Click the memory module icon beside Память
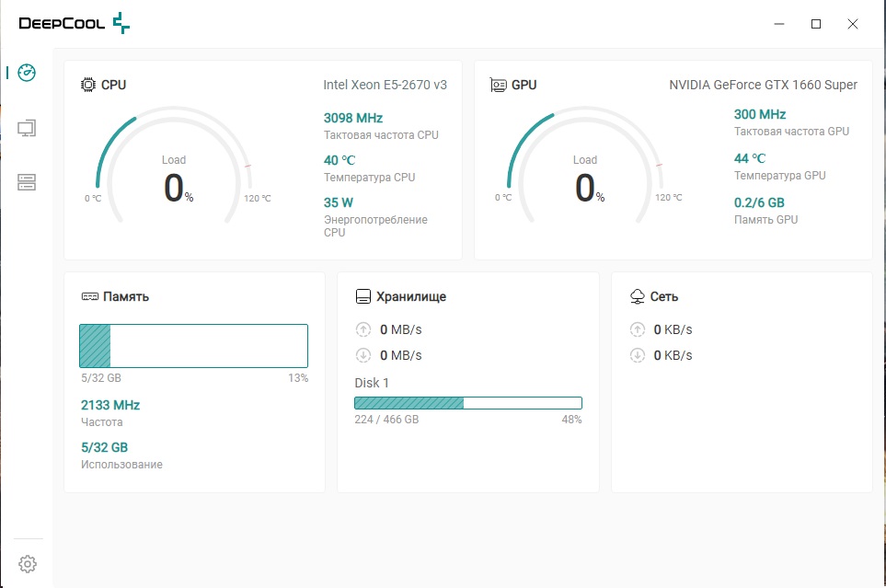Viewport: 886px width, 588px height. [90, 296]
